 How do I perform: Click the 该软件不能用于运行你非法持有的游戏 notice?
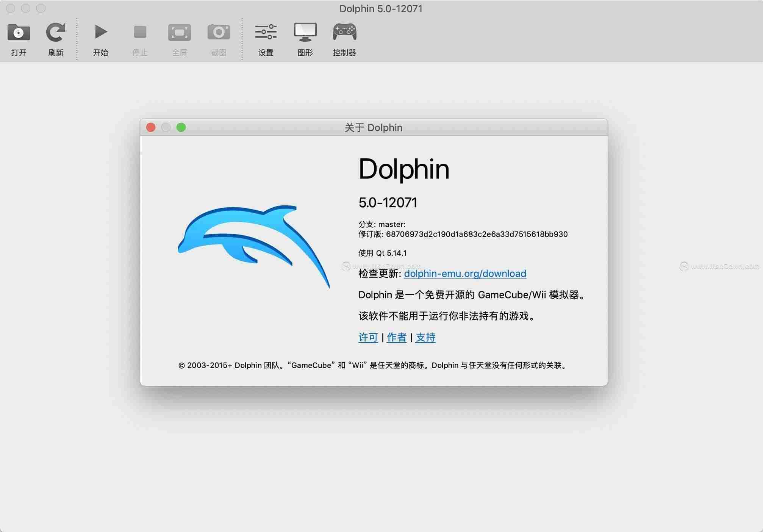447,316
